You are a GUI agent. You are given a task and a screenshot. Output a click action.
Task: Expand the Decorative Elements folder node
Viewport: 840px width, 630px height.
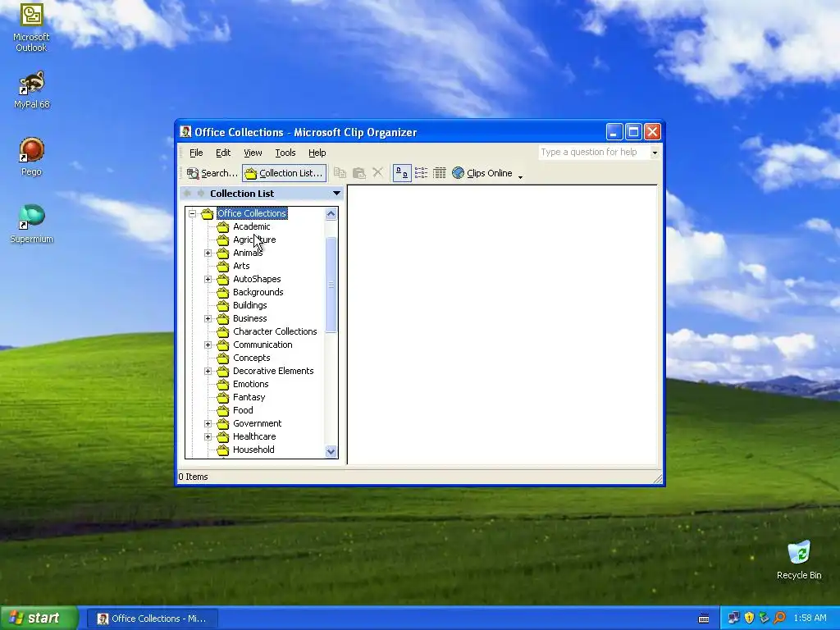click(x=208, y=372)
